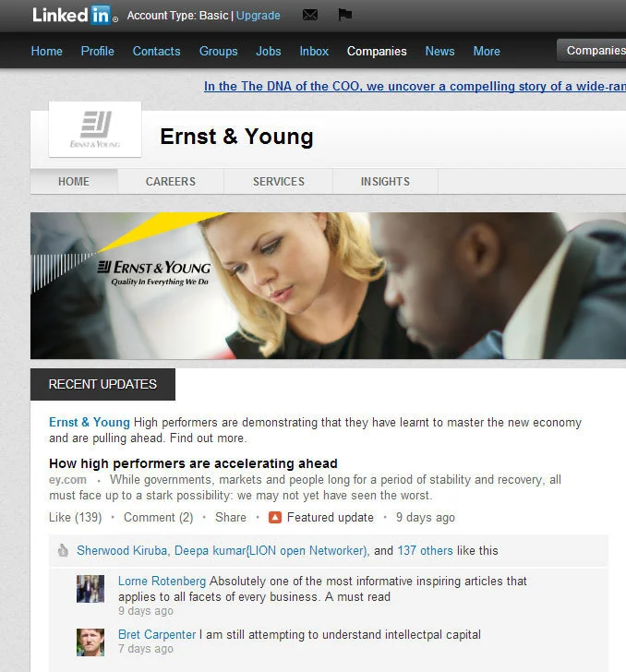Image resolution: width=626 pixels, height=672 pixels.
Task: Open the Contacts menu
Action: point(157,51)
